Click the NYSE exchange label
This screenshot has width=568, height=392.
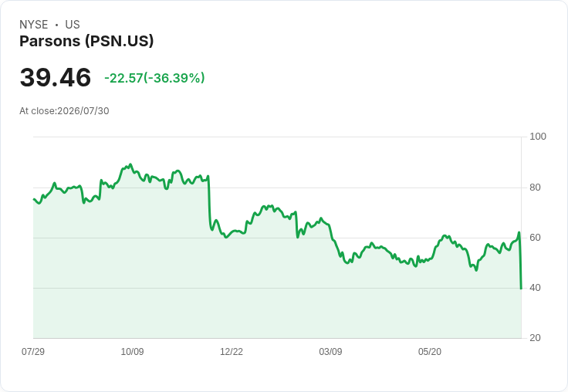pos(34,25)
